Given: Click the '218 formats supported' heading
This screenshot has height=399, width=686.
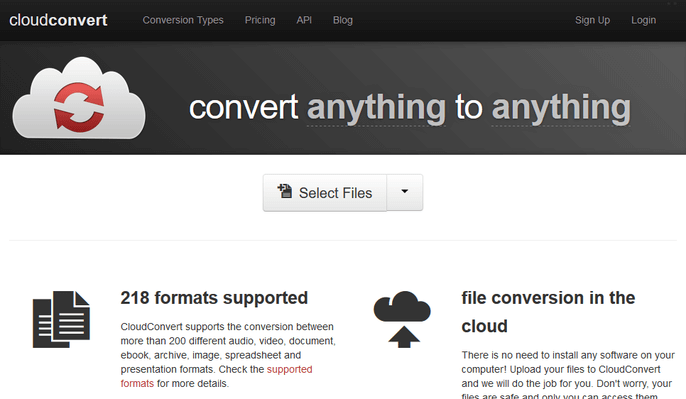Looking at the screenshot, I should [214, 298].
